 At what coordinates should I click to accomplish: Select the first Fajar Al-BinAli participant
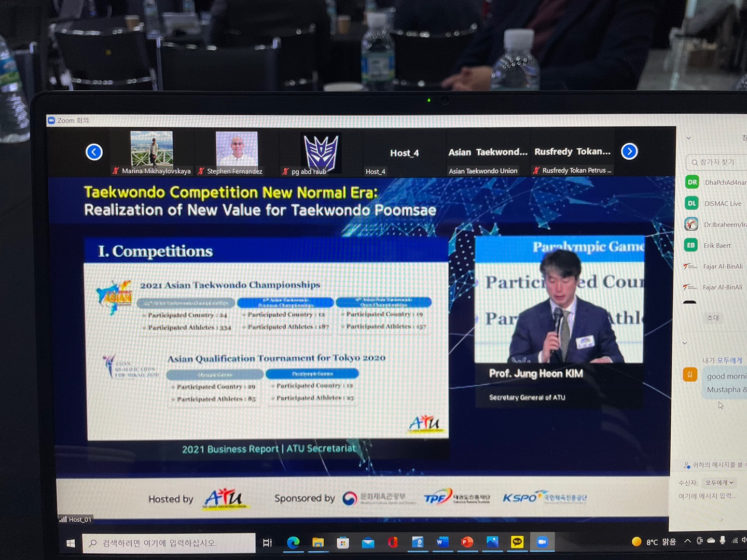point(715,267)
